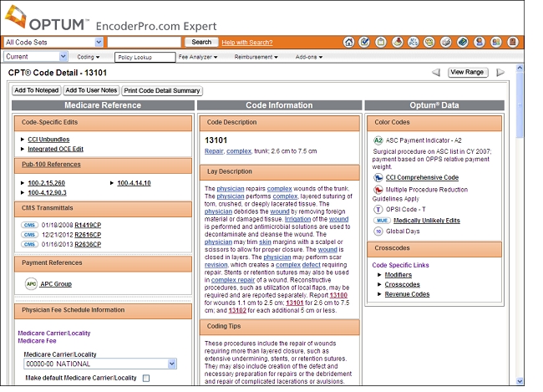Click the red Multiple Procedure Reduction icon
543x392 pixels.
click(378, 190)
